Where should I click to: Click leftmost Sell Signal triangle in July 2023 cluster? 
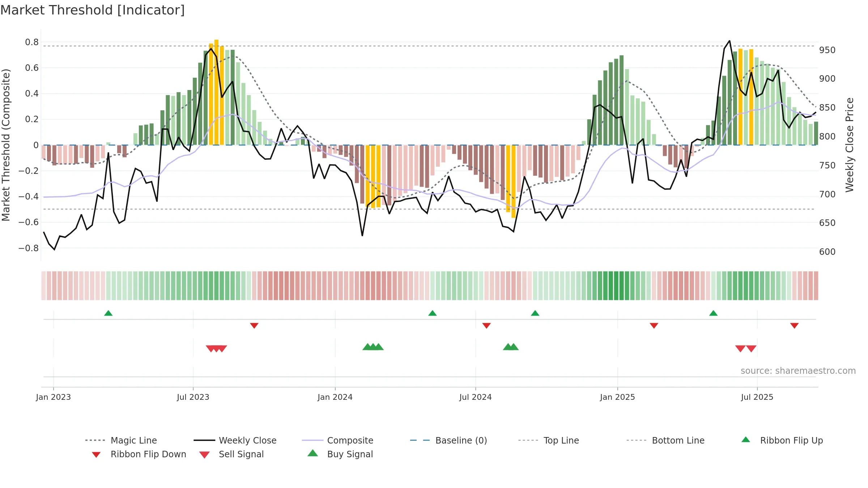point(210,348)
